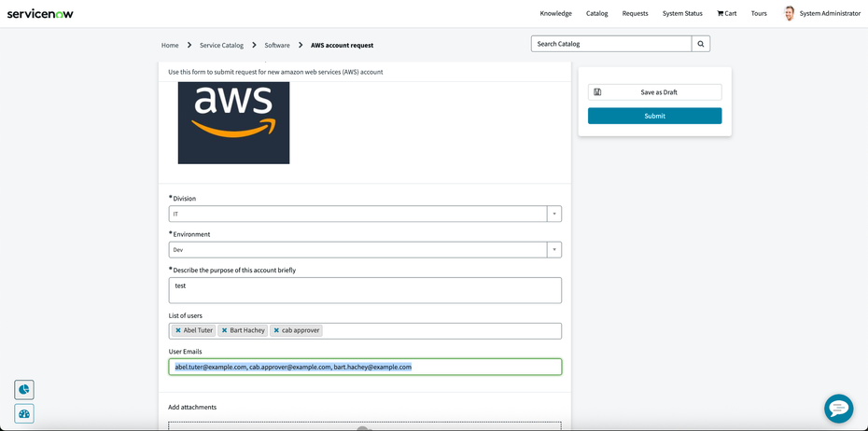868x431 pixels.
Task: Click the Add attachments label
Action: point(192,407)
